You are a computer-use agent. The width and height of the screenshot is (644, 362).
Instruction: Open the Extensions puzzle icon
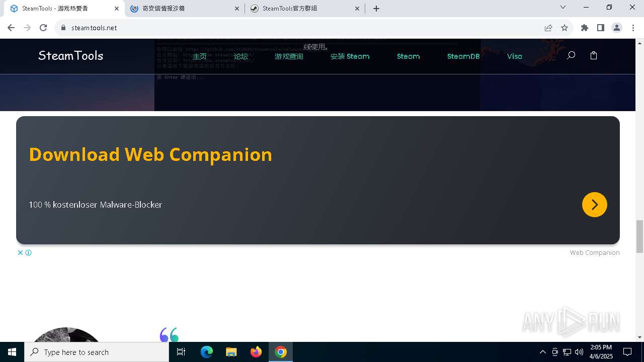[585, 28]
